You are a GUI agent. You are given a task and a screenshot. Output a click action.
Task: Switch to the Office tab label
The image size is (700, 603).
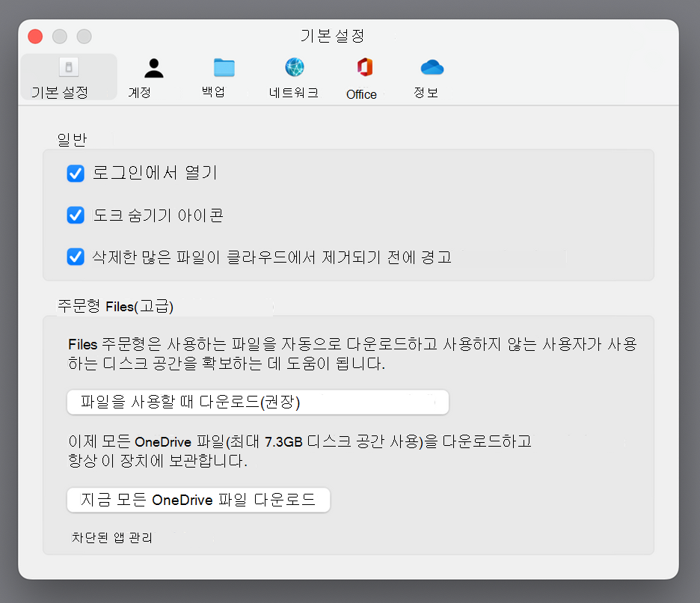coord(362,94)
